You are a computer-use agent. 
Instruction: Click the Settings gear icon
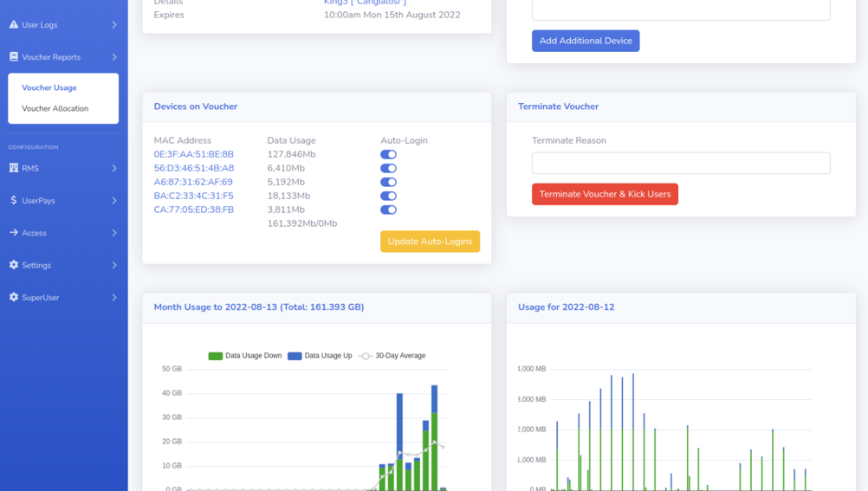tap(14, 265)
